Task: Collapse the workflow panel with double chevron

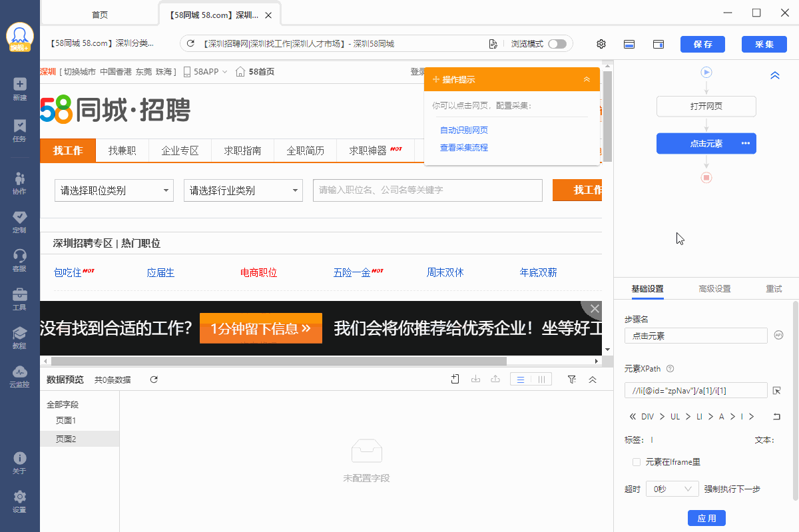Action: 775,76
